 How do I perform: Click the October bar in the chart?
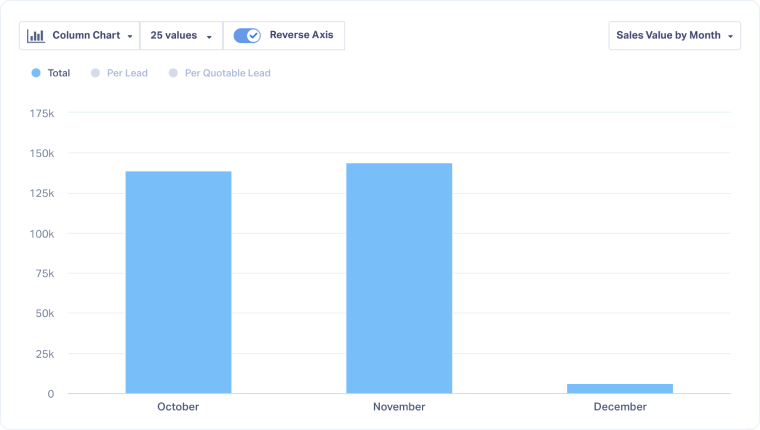tap(178, 282)
